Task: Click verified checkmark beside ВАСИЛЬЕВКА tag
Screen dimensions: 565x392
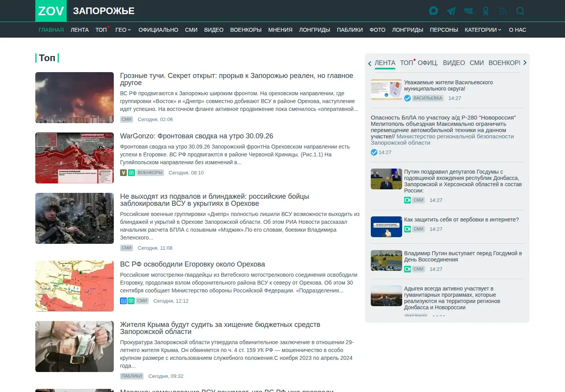Action: (407, 98)
